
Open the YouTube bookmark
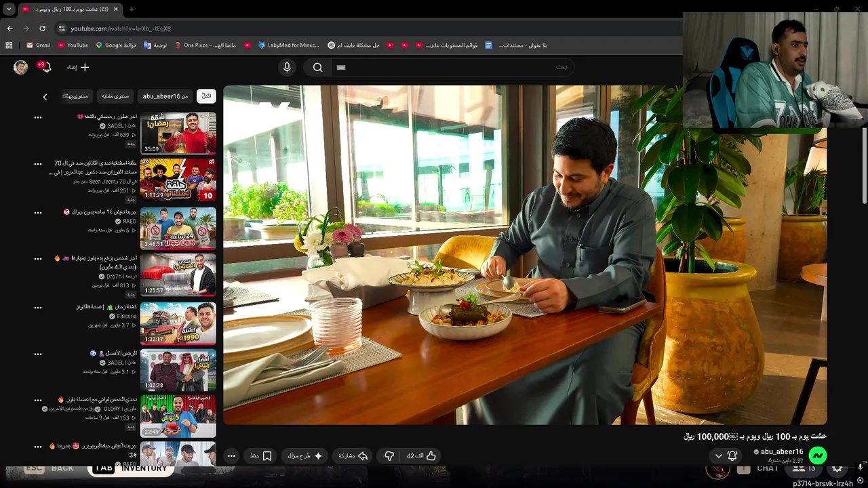point(73,45)
